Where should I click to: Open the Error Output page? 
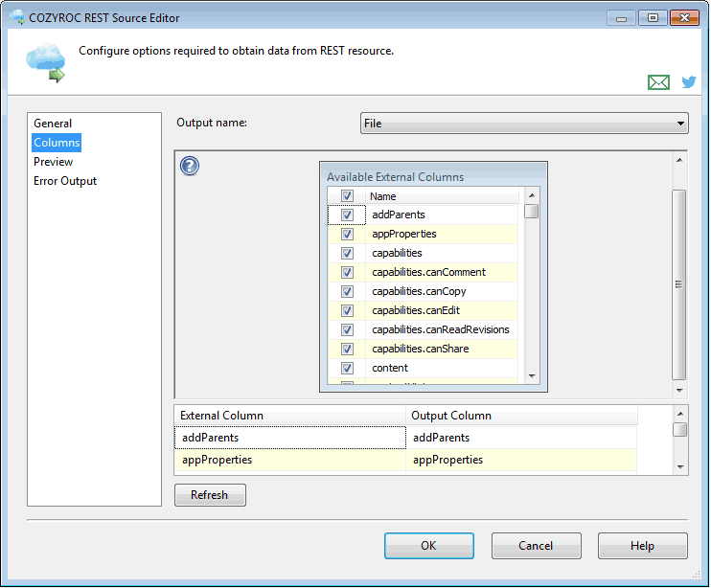65,181
